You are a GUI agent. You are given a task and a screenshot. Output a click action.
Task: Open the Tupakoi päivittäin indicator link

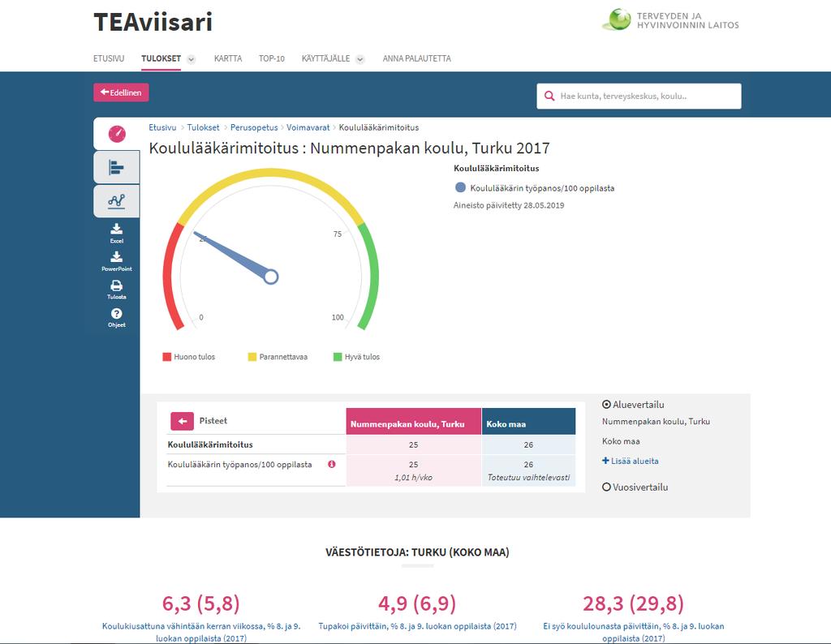click(418, 626)
